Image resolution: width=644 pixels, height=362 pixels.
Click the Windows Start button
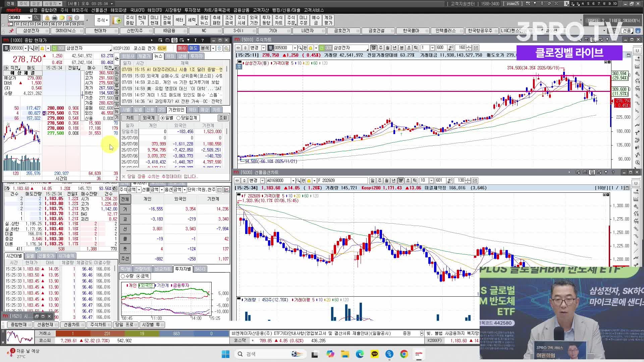tap(225, 354)
